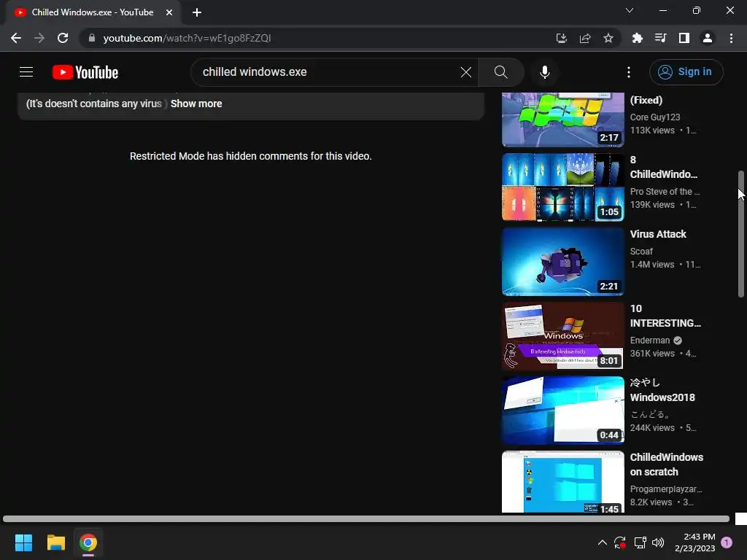Open ChilledWindows on scratch thumbnail
This screenshot has width=747, height=560.
[x=562, y=481]
